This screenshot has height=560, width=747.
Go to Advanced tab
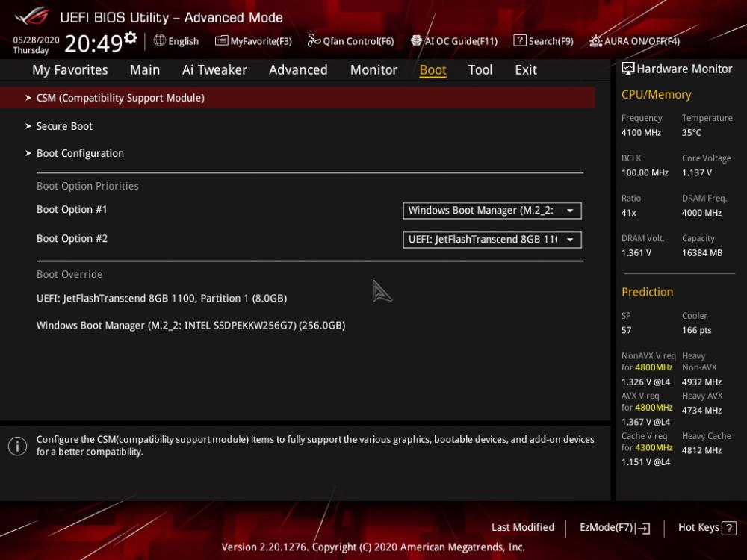pos(298,70)
